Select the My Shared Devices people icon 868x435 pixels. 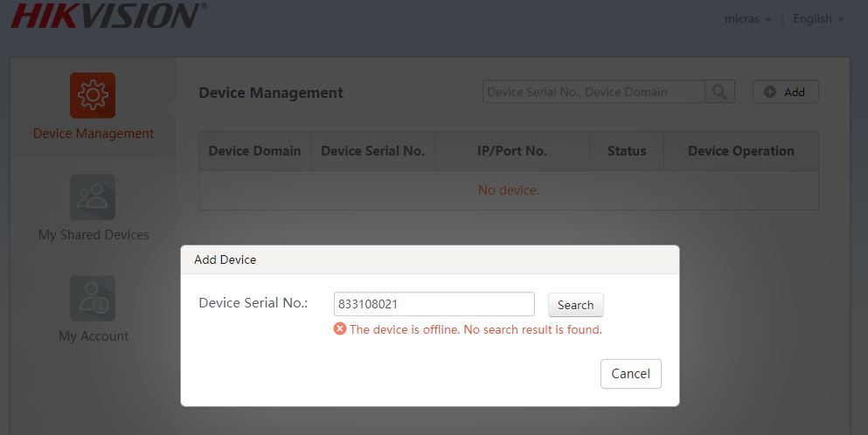click(93, 197)
